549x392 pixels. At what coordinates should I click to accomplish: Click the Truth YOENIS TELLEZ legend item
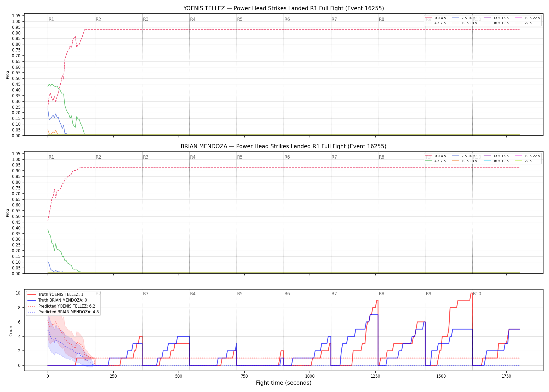pyautogui.click(x=55, y=294)
